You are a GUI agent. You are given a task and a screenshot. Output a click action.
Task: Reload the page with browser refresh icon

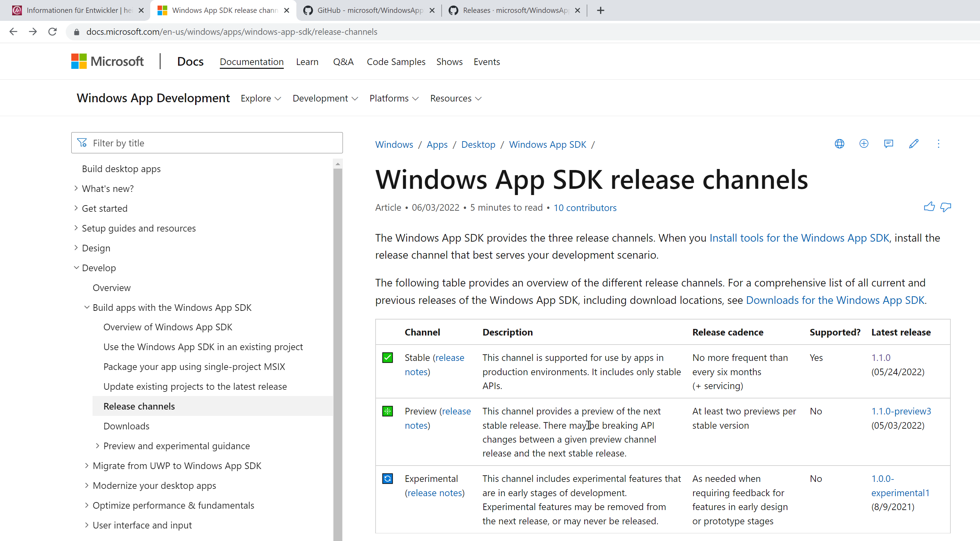tap(53, 32)
